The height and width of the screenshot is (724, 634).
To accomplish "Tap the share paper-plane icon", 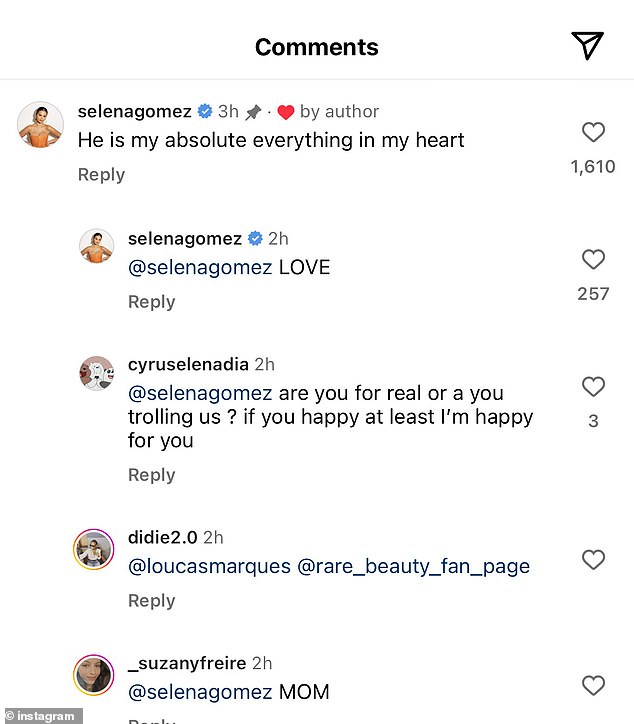I will pyautogui.click(x=587, y=45).
